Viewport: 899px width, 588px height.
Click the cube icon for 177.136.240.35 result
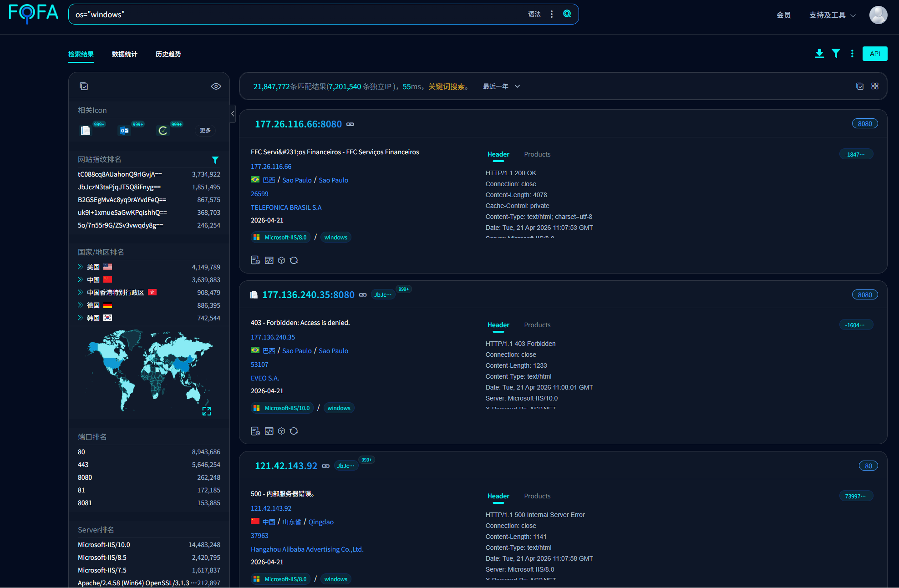[281, 431]
